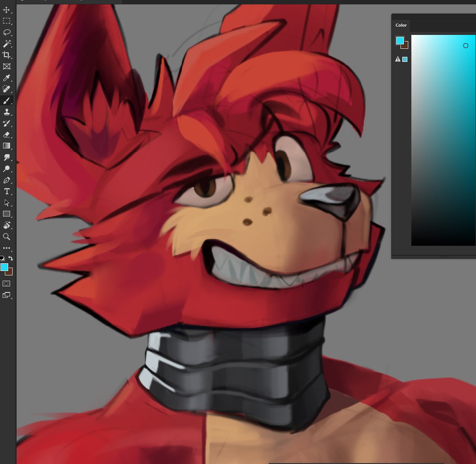Select the Brush tool
The height and width of the screenshot is (464, 476).
[7, 100]
